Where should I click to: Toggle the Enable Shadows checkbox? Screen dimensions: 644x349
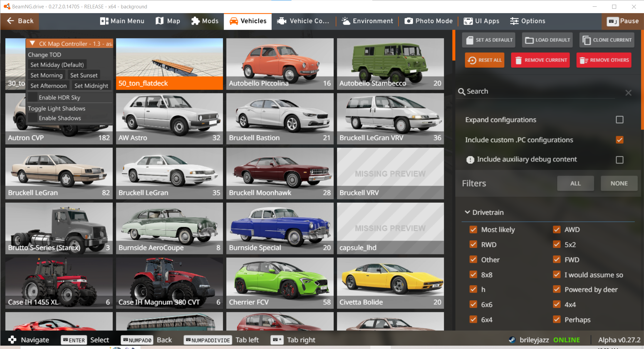[x=33, y=118]
